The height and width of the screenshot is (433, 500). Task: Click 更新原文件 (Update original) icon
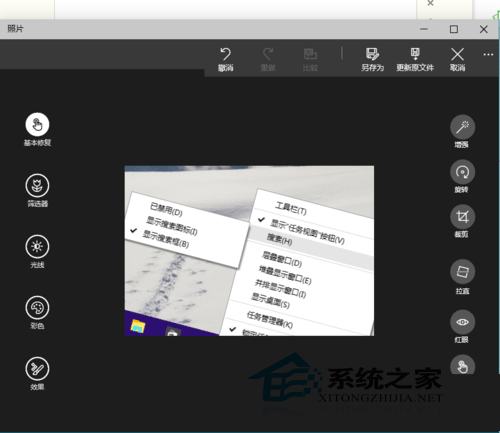point(415,54)
